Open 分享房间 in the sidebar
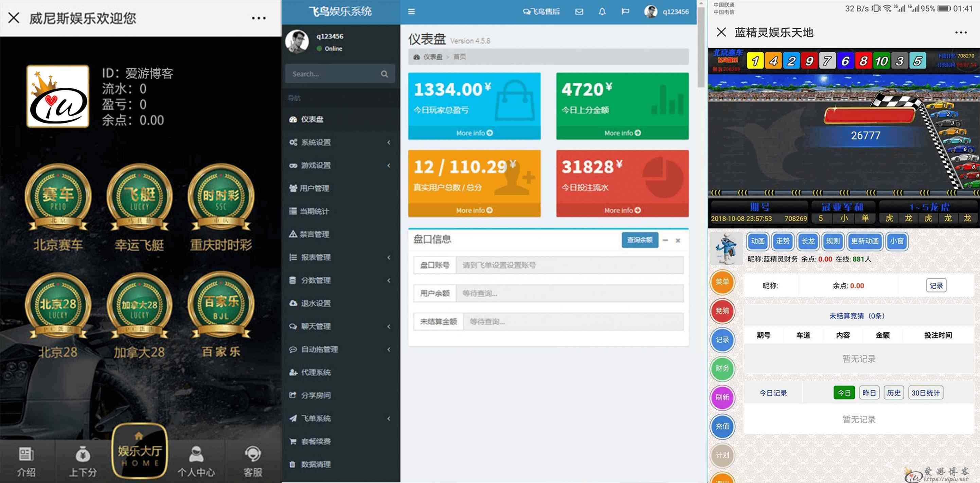 (340, 395)
